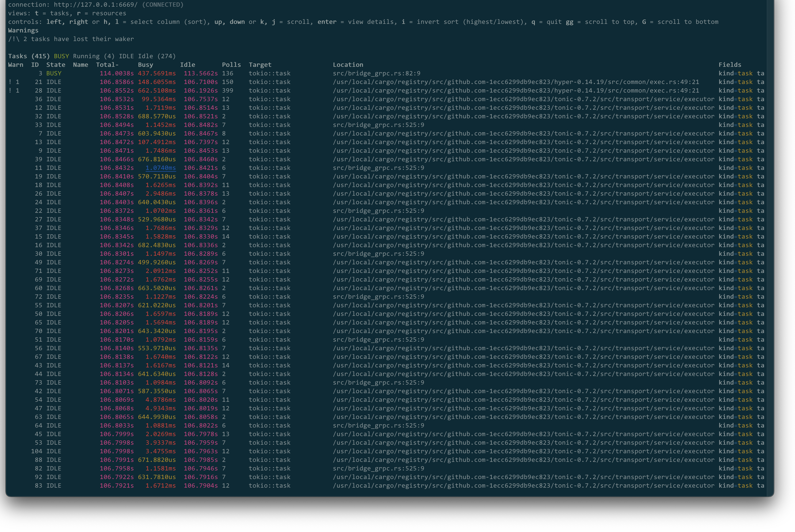795x532 pixels.
Task: Click the Warn column header
Action: coord(16,64)
